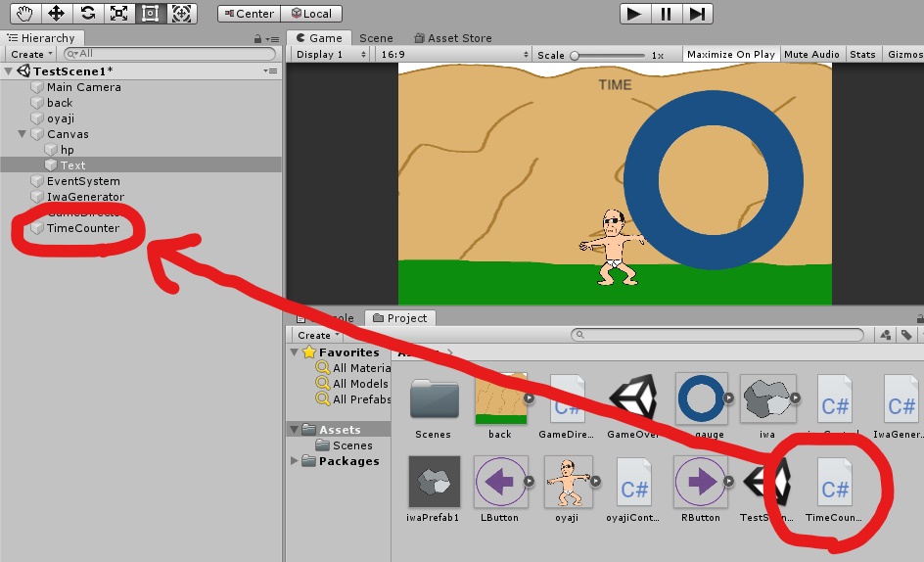Toggle Maximize On Play
This screenshot has width=924, height=562.
click(x=731, y=54)
